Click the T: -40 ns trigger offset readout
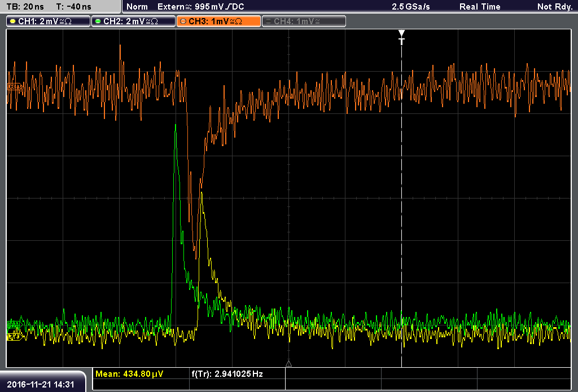Screen dimensions: 578x392 [74, 7]
